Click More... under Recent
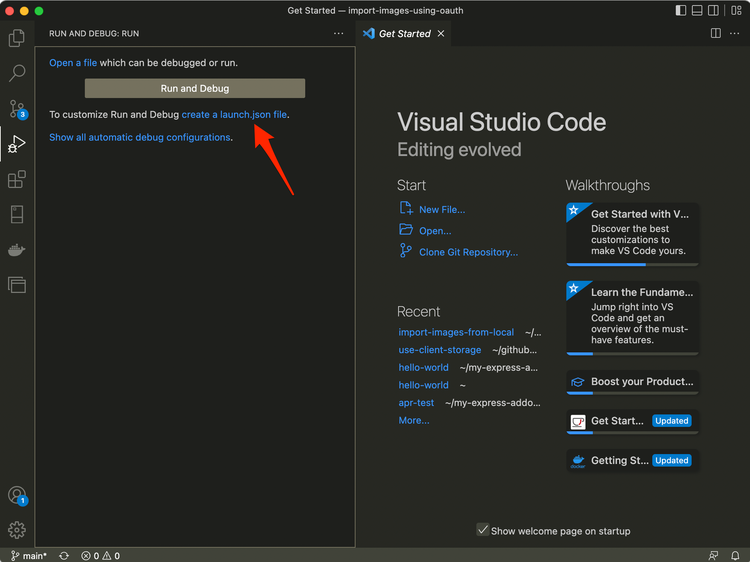Image resolution: width=750 pixels, height=562 pixels. point(414,420)
